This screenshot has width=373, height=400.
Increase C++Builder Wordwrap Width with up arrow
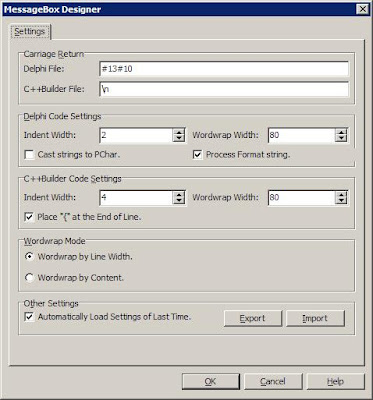(341, 194)
